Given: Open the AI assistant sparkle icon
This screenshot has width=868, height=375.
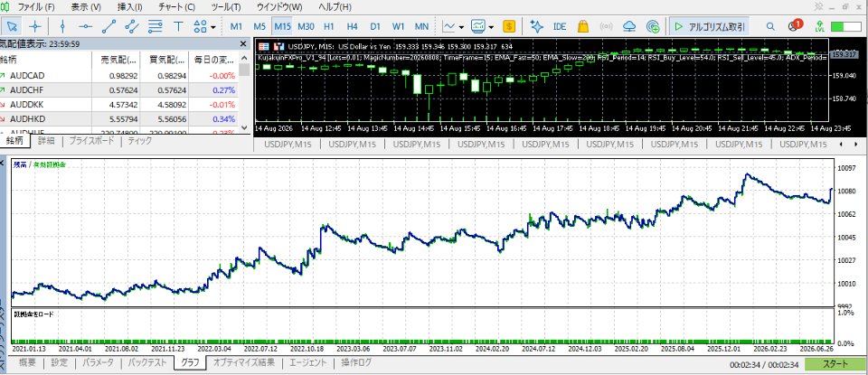Looking at the screenshot, I should tap(536, 26).
